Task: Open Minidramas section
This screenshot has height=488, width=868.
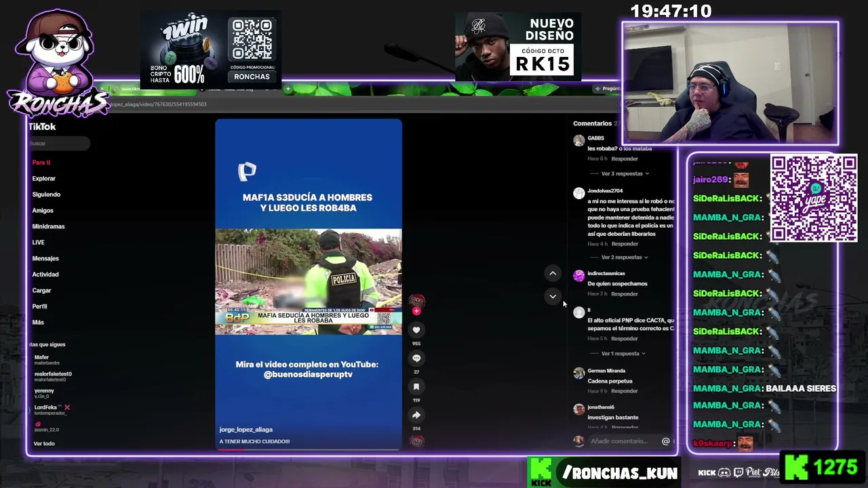Action: [48, 226]
